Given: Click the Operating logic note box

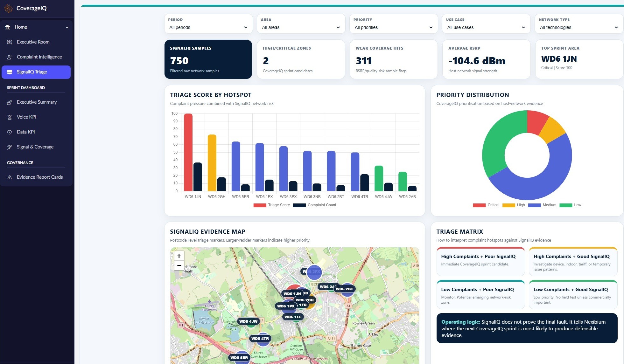Looking at the screenshot, I should [x=527, y=328].
